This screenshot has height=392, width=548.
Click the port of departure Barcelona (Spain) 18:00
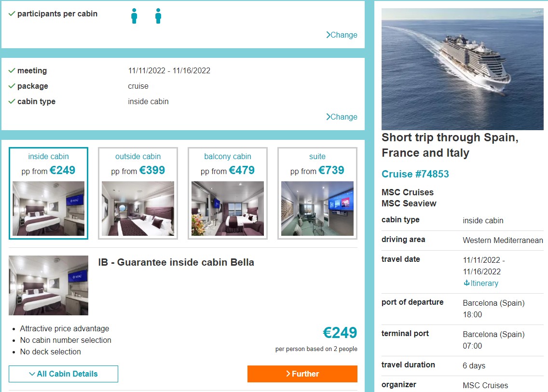click(493, 309)
